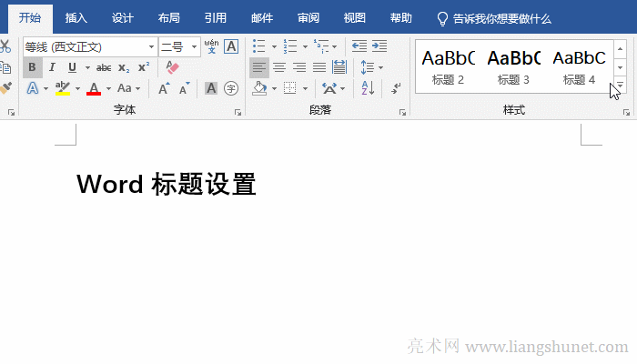
Task: Expand styles gallery More button
Action: [620, 85]
